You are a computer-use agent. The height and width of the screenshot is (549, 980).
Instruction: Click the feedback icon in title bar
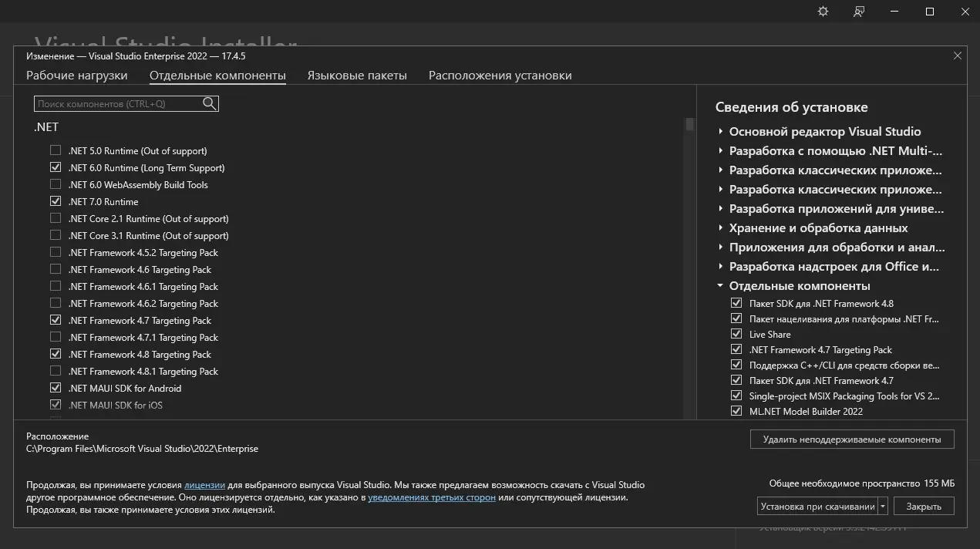pyautogui.click(x=859, y=12)
